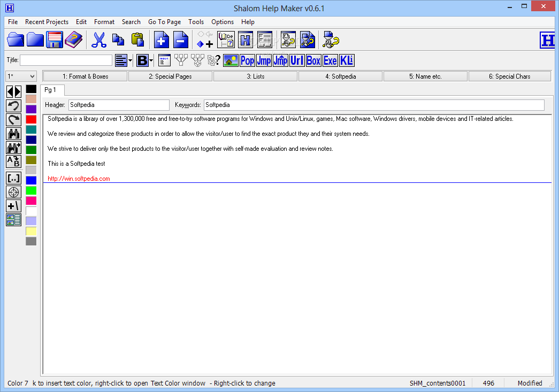Insert an Exe link
The height and width of the screenshot is (392, 559).
click(x=330, y=60)
